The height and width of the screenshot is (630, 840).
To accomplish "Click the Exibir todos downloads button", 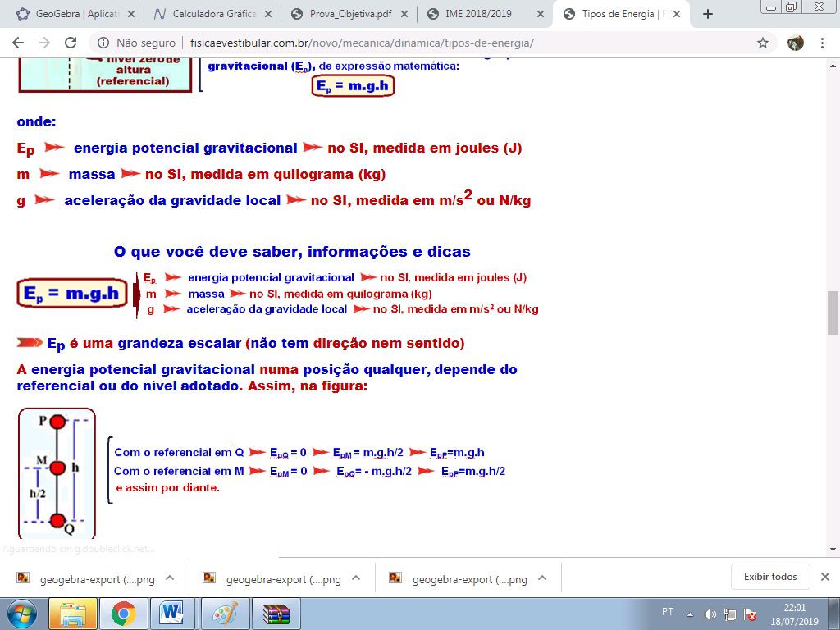I will click(x=770, y=577).
